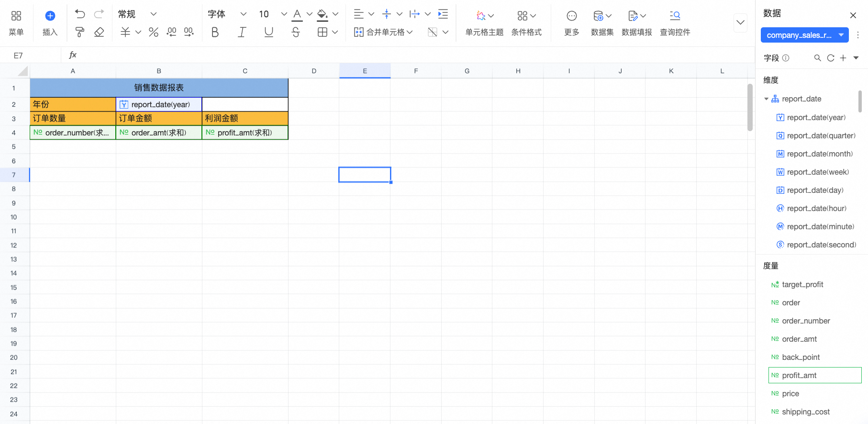
Task: Collapse the toolbar with chevron button
Action: (740, 22)
